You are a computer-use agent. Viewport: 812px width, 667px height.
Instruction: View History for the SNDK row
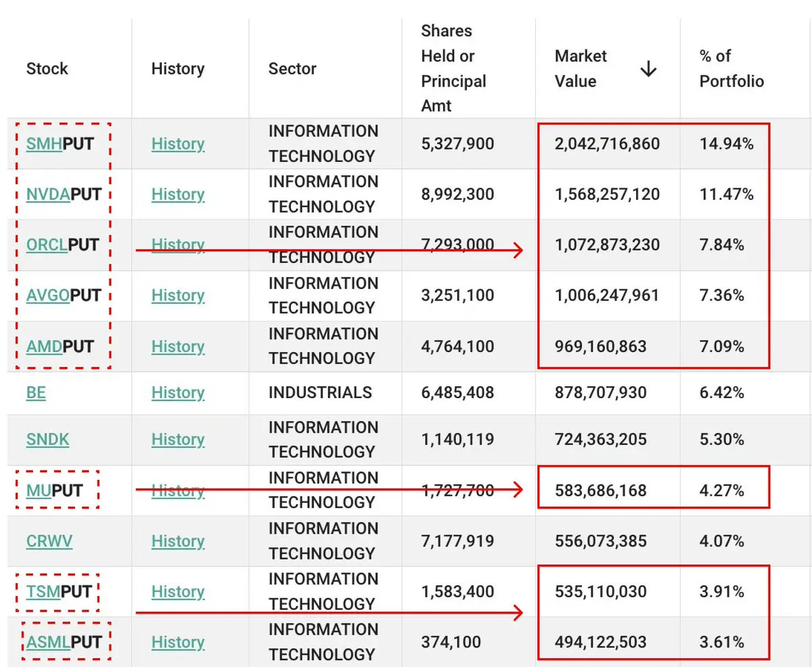click(178, 439)
